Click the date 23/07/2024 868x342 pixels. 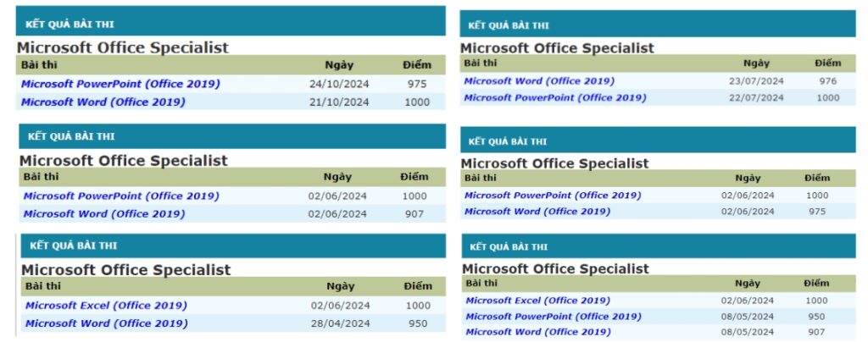(756, 81)
